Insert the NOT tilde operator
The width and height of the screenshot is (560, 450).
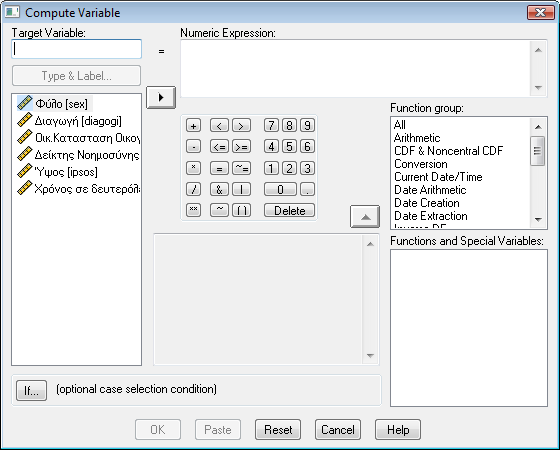219,210
